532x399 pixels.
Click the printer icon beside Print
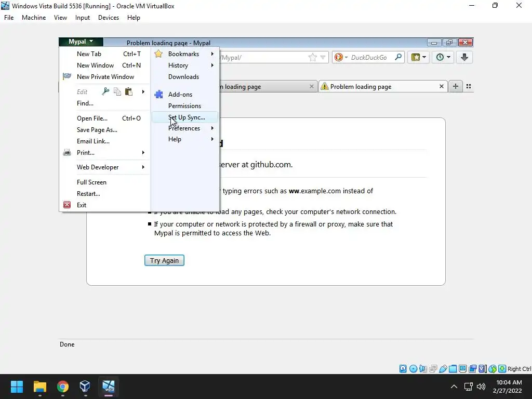[x=67, y=152]
